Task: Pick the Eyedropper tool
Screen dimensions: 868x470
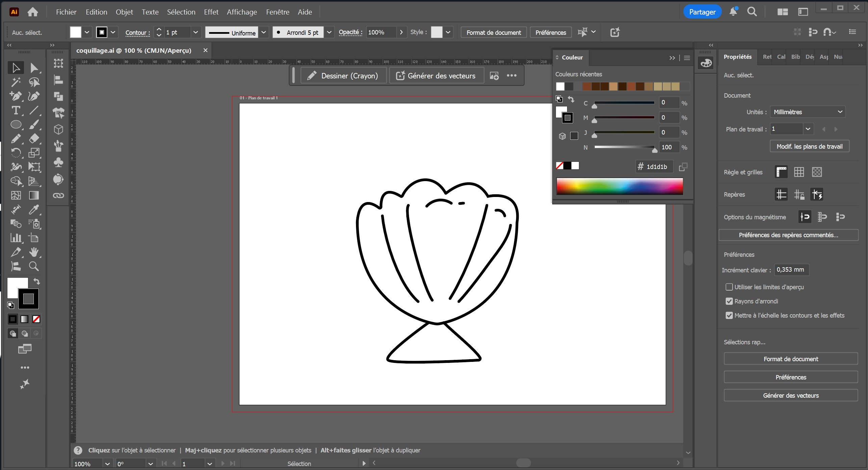Action: tap(34, 209)
